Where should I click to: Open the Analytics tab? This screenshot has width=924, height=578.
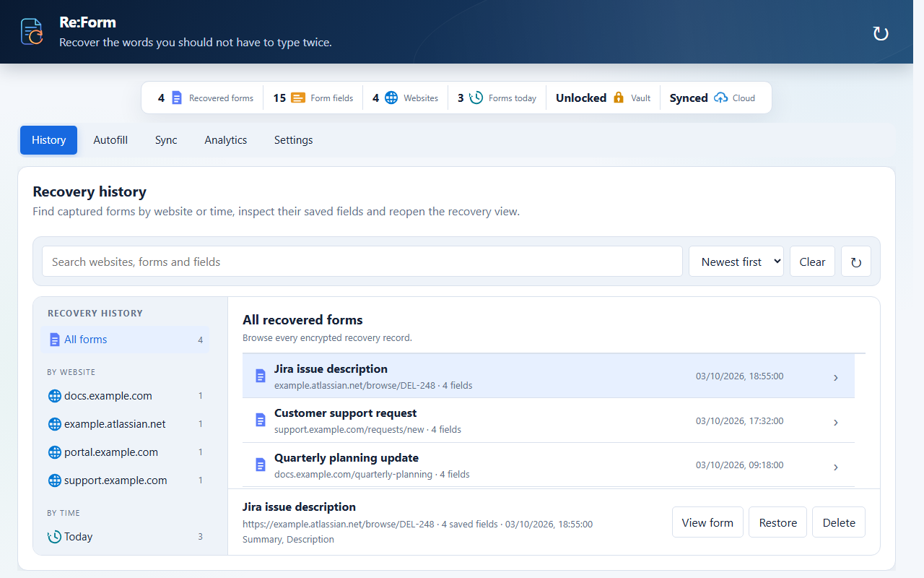(226, 140)
